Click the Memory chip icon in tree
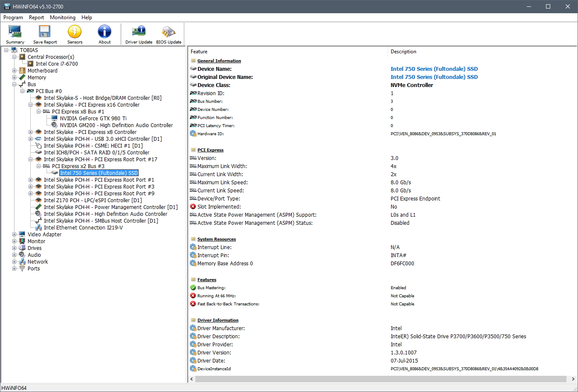Viewport: 578px width, 392px height. tap(22, 78)
